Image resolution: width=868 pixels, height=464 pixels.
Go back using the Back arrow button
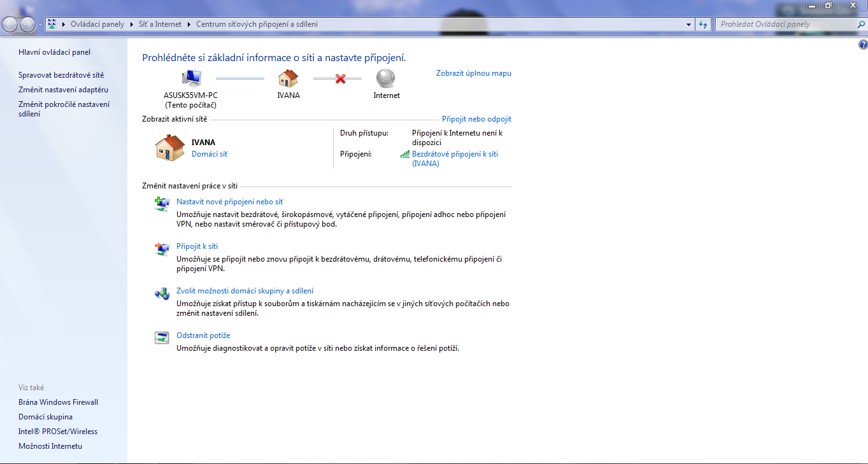point(11,24)
